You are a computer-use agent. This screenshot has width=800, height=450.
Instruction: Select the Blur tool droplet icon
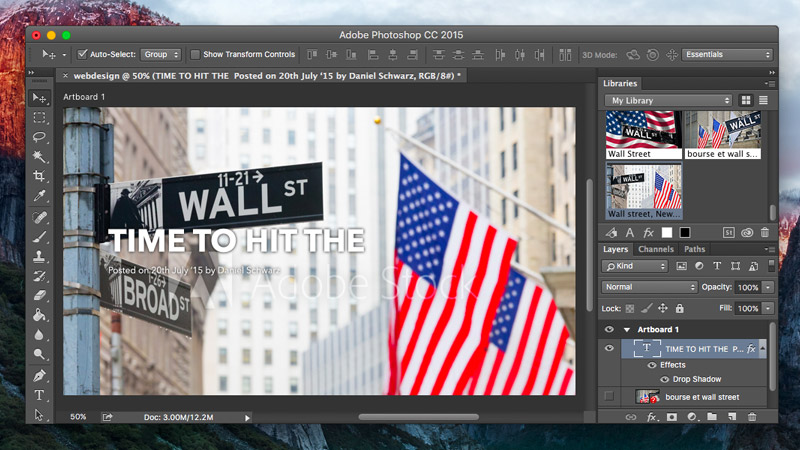[39, 335]
